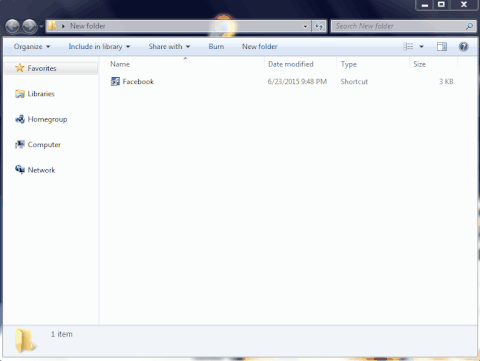Click the Change your view icon
The height and width of the screenshot is (361, 480).
coord(408,46)
